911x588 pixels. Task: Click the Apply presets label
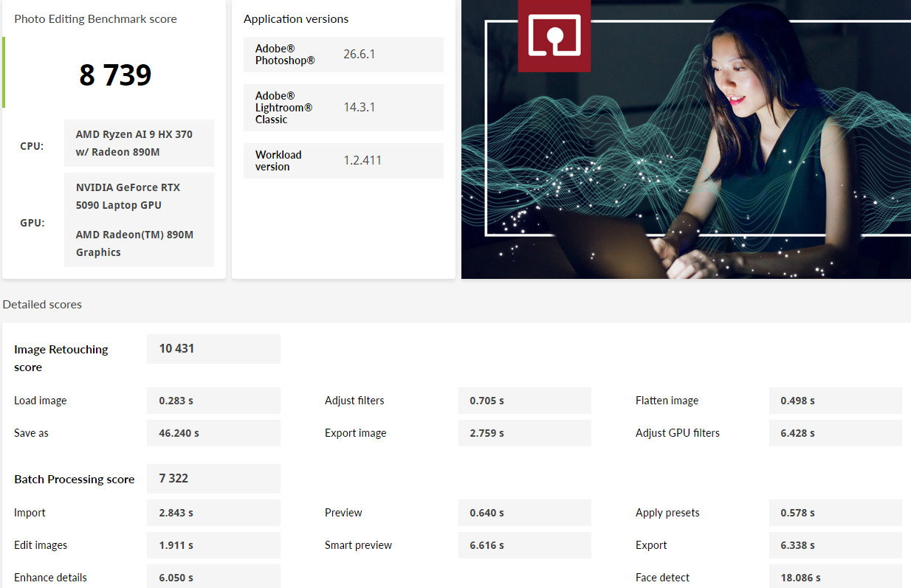point(667,513)
